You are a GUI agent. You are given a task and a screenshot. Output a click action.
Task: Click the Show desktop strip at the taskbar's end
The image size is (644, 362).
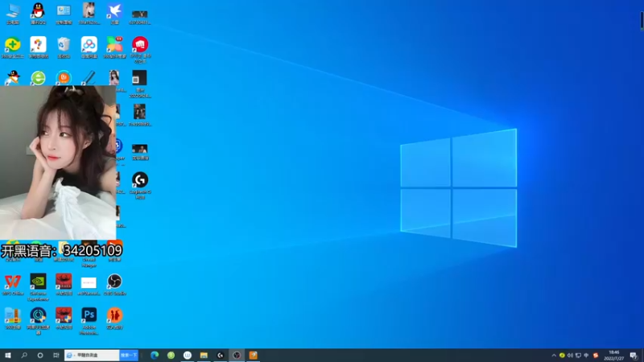(642, 356)
